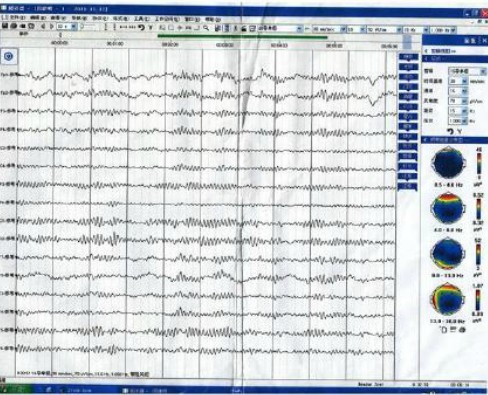Click the first blue event marker button
Viewport: 488px width, 395px height.
[x=408, y=57]
